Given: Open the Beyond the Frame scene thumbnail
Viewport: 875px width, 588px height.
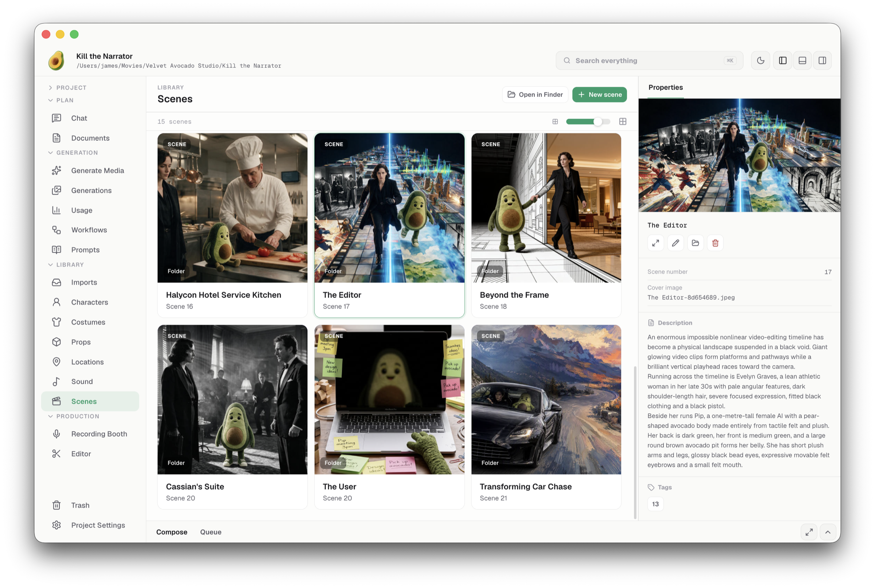Looking at the screenshot, I should 546,208.
